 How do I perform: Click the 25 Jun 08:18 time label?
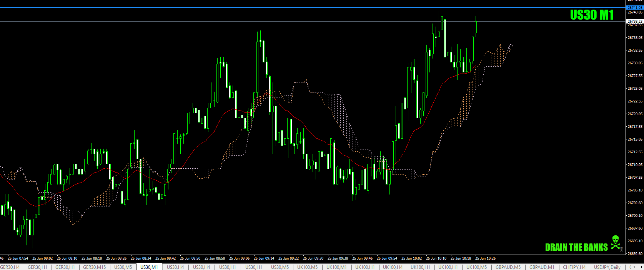[92, 258]
